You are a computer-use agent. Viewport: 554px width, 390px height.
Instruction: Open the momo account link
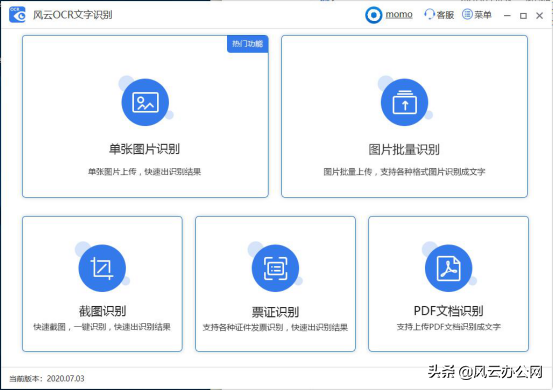click(x=399, y=14)
